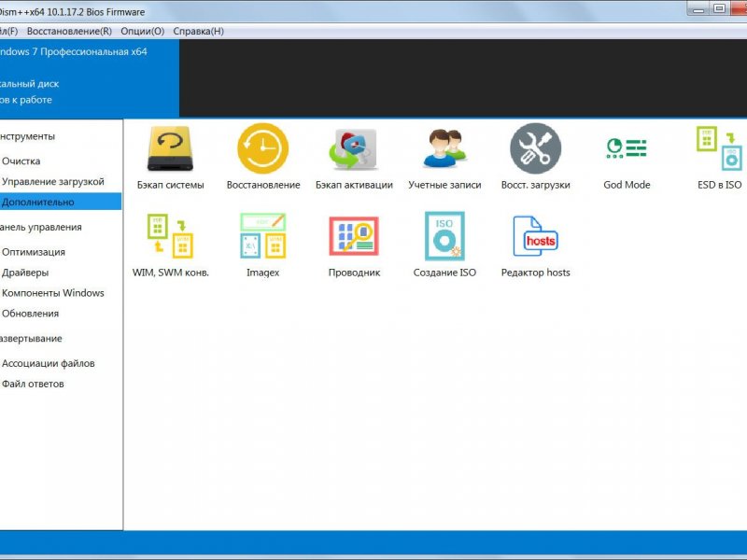
Task: Open the Восстановление(R) menu
Action: pyautogui.click(x=69, y=32)
